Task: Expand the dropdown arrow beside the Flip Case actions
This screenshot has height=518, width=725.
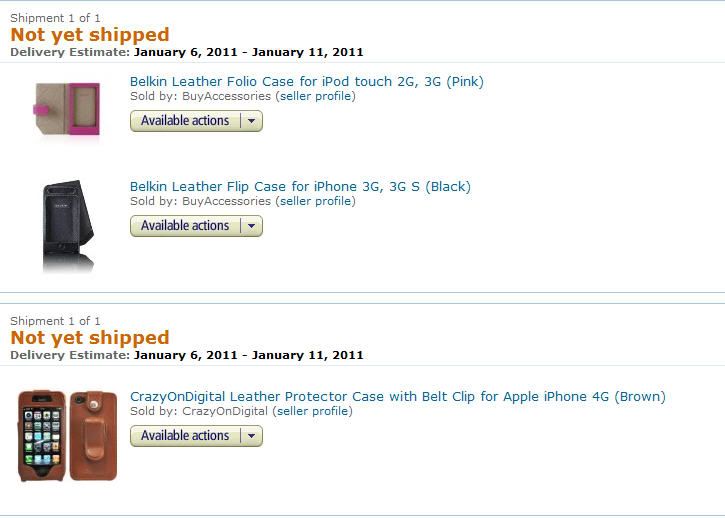Action: 252,226
